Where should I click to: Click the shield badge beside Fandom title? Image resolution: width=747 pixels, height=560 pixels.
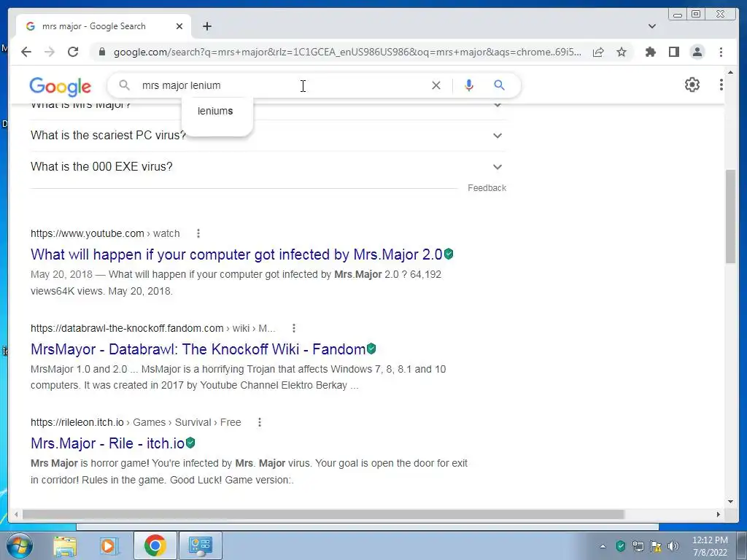point(371,349)
